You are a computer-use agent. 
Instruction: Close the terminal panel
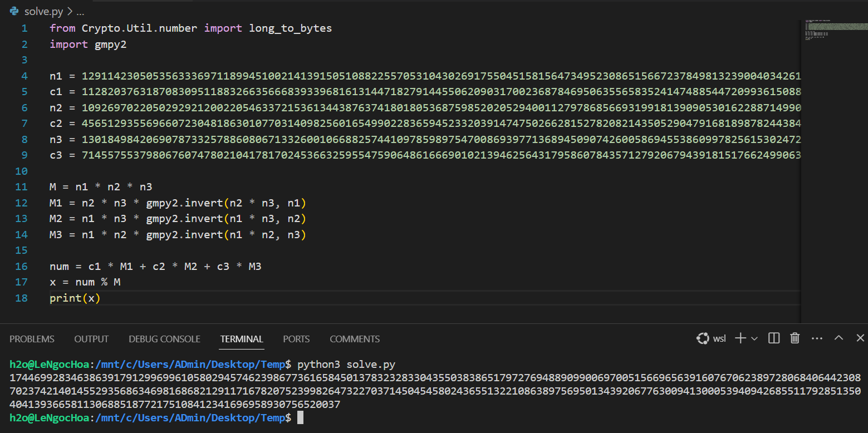[860, 338]
